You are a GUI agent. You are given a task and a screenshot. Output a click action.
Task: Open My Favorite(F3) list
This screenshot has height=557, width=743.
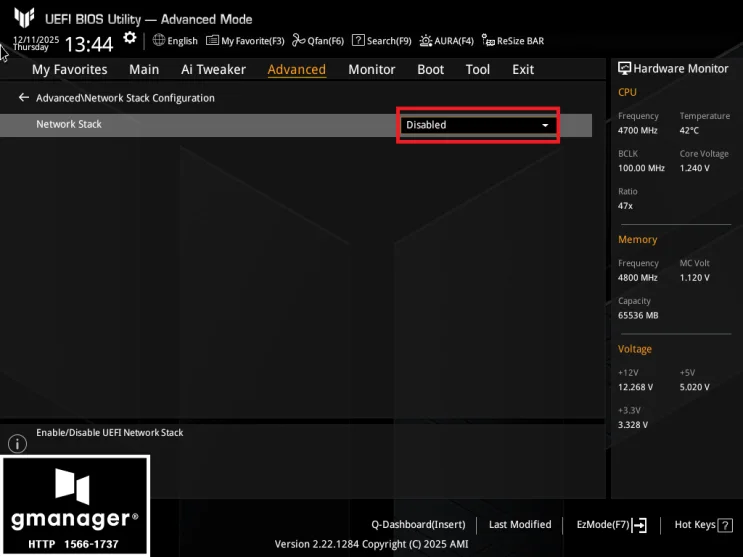click(x=245, y=41)
